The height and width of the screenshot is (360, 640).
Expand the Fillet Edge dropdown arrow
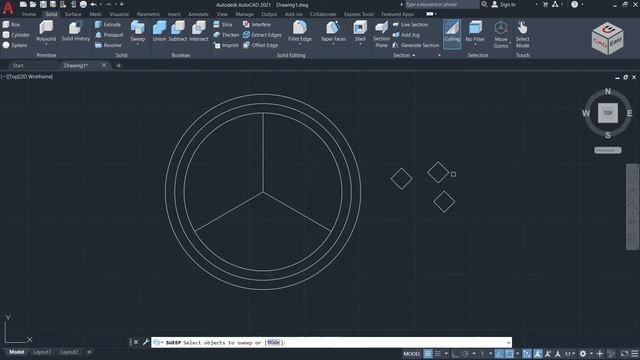tap(300, 44)
